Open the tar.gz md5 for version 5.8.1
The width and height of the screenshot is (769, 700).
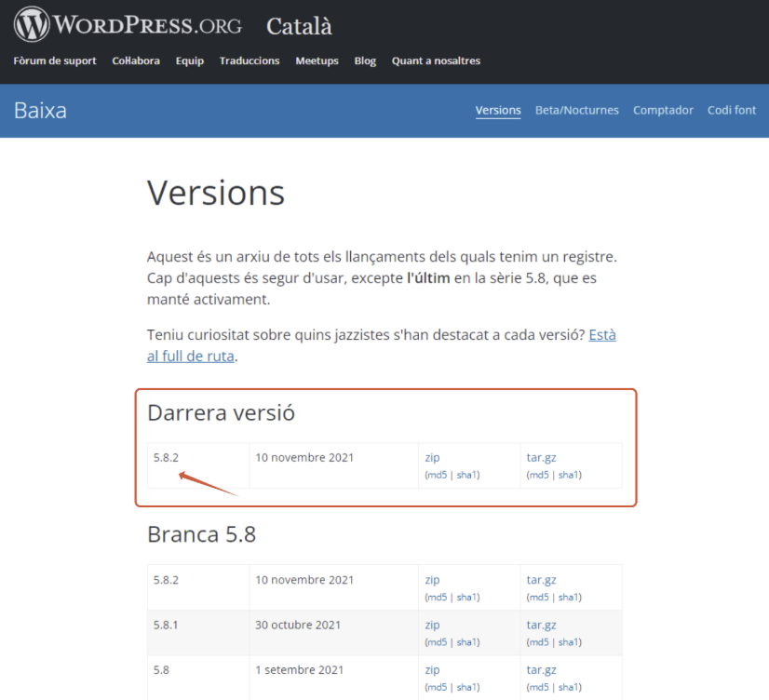coord(539,642)
